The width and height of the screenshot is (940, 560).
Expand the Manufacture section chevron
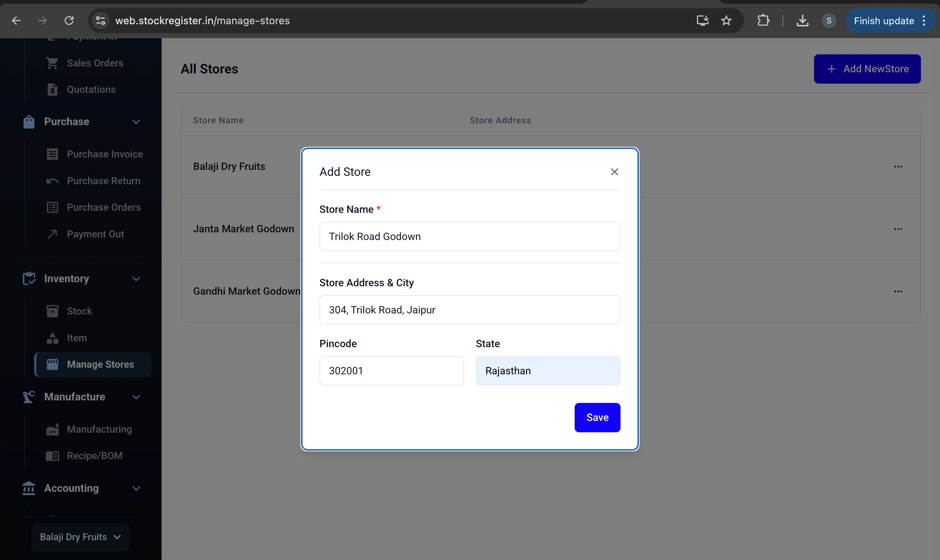[x=136, y=397]
